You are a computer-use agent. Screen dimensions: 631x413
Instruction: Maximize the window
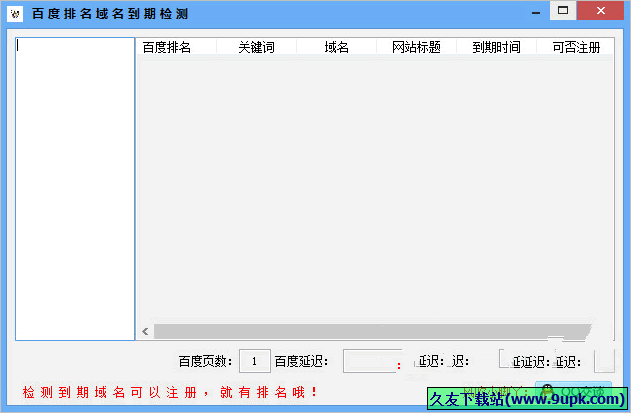click(563, 10)
